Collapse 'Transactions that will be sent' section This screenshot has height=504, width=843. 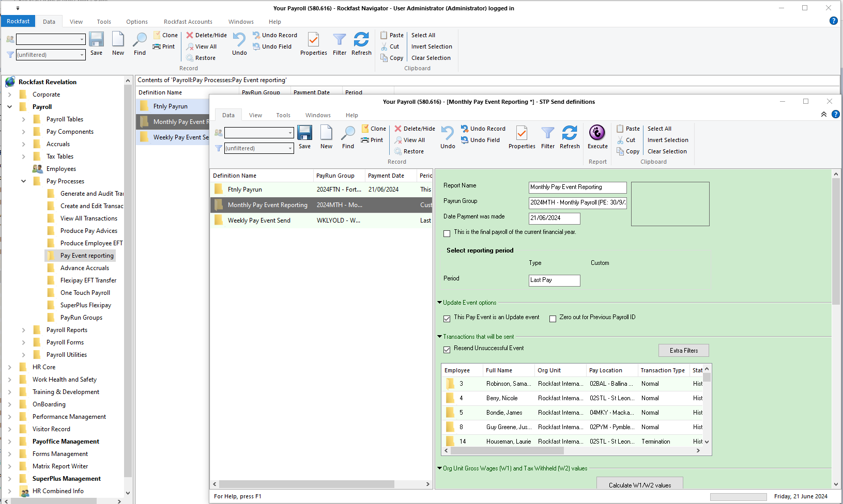(x=439, y=337)
